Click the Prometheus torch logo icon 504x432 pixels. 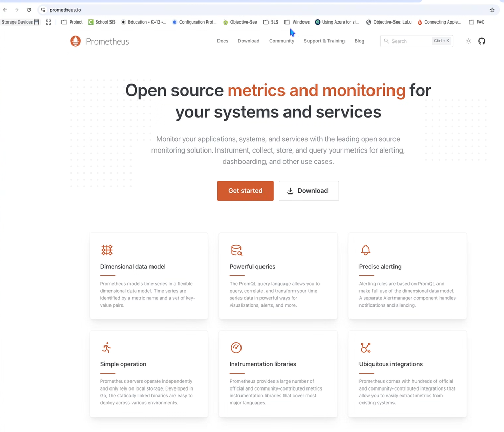[75, 41]
